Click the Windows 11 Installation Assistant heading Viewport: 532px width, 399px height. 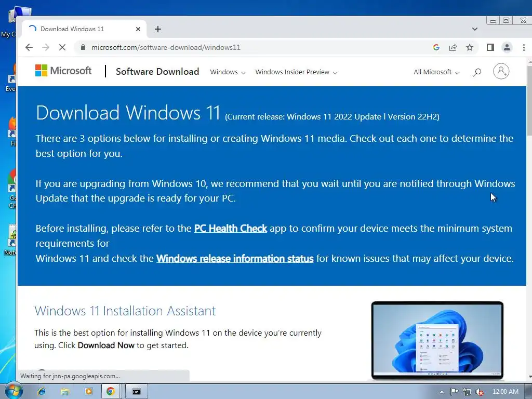125,311
